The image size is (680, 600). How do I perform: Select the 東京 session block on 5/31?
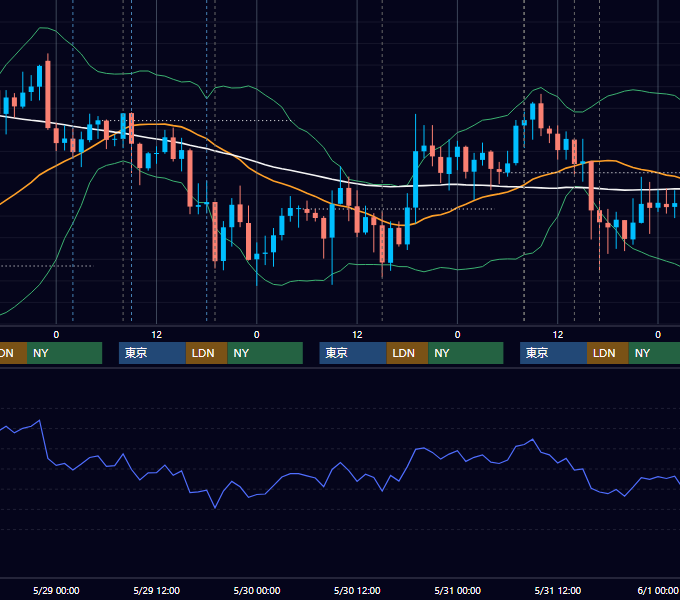(x=553, y=353)
